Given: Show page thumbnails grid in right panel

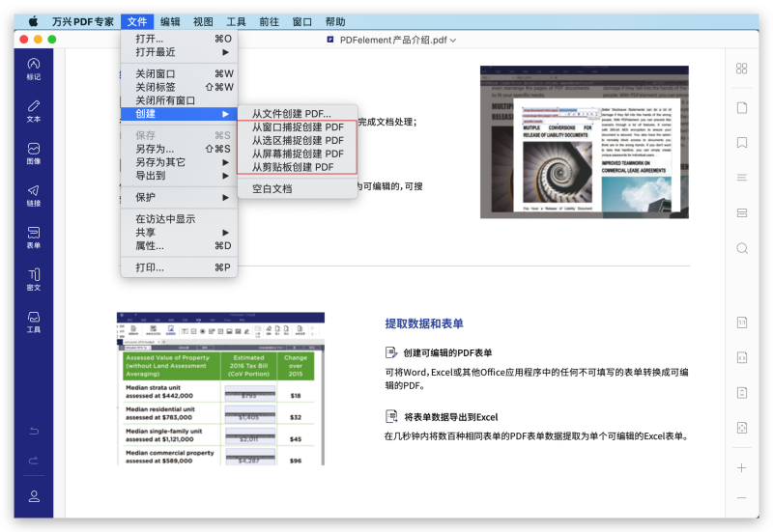Looking at the screenshot, I should click(742, 69).
